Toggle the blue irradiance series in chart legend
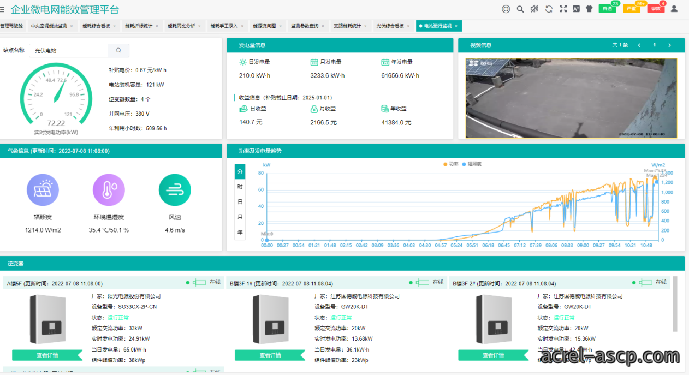690x376 pixels. coord(472,164)
